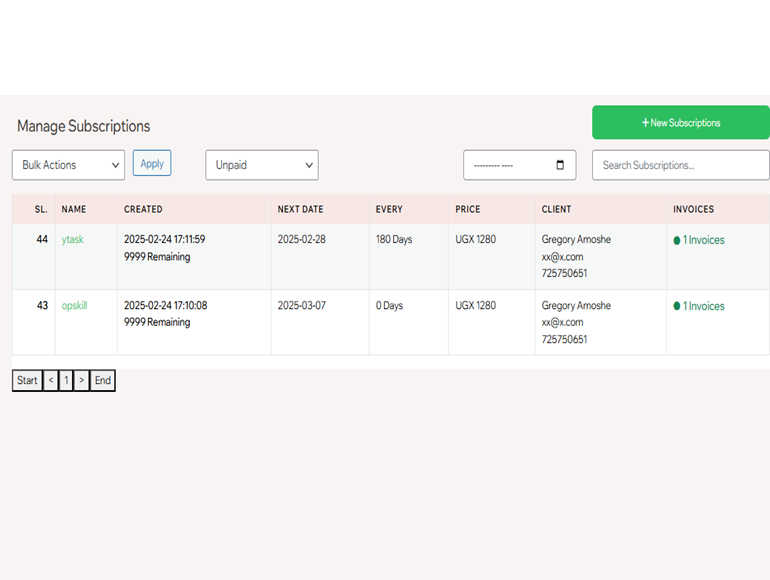Click created date 2025-02-24 17:11:59
Image resolution: width=770 pixels, height=580 pixels.
coord(165,239)
